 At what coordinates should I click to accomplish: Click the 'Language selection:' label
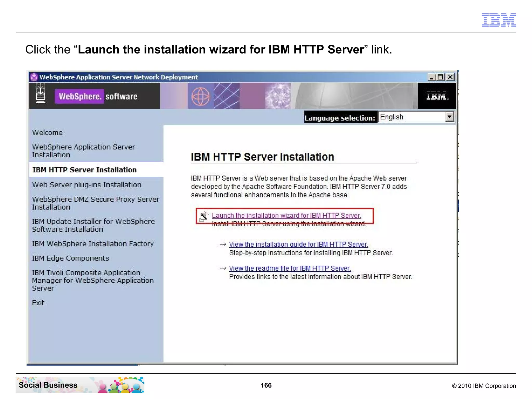click(x=340, y=118)
